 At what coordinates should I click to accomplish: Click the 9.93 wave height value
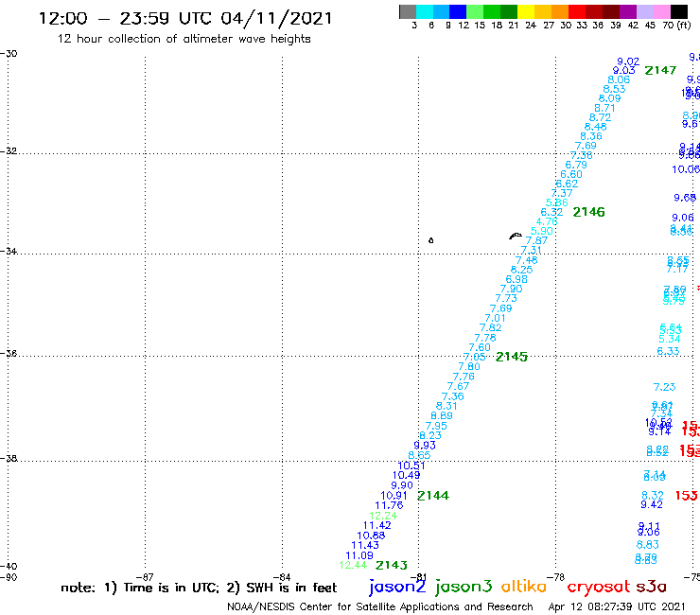(x=425, y=446)
